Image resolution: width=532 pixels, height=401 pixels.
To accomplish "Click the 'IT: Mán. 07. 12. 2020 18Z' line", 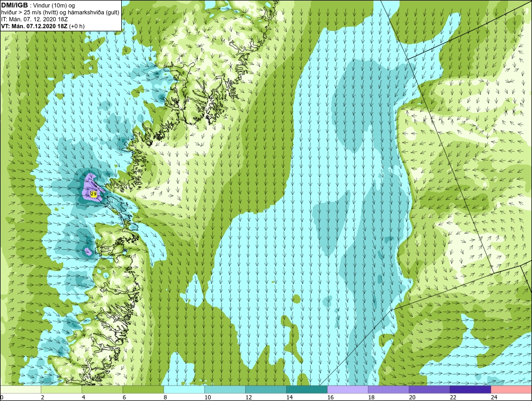I will pyautogui.click(x=34, y=19).
